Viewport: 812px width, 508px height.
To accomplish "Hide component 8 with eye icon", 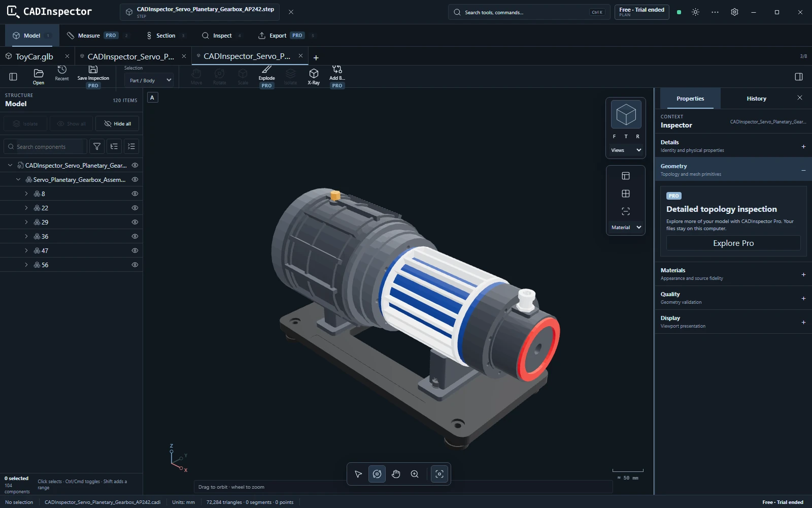I will 135,194.
